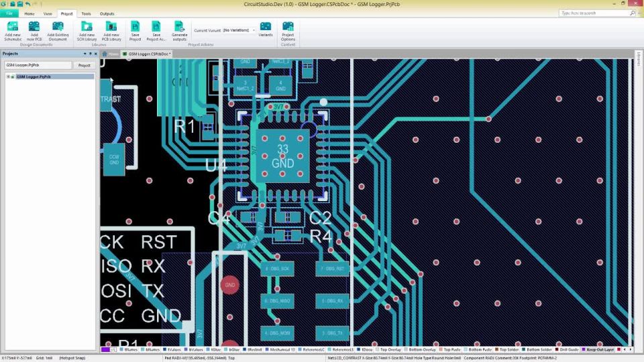Click the Redo arrow in quick access toolbar
Viewport: 644px width, 362px height.
coord(36,4)
